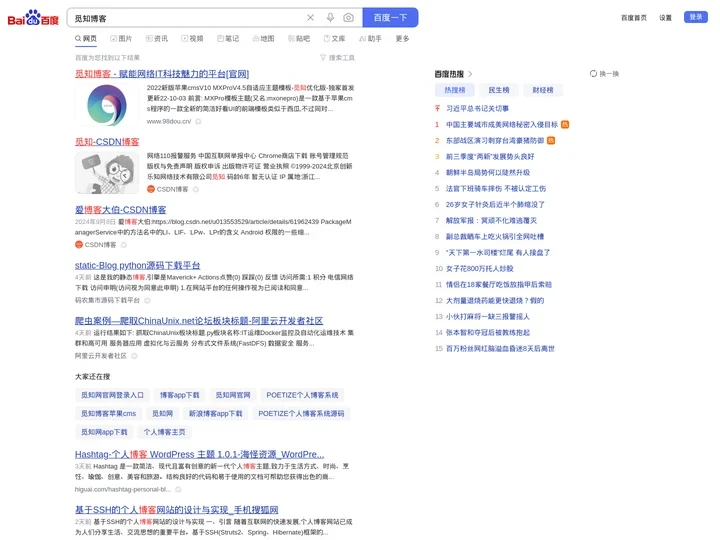
Task: Search related term POETIZE个人博客系统
Action: (x=302, y=395)
